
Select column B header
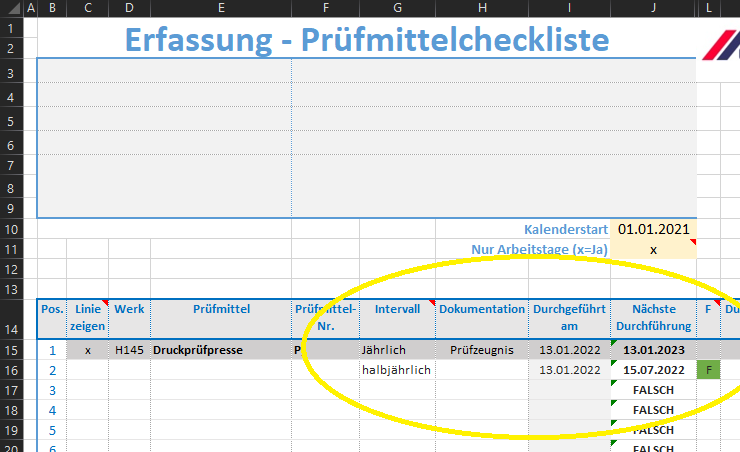coord(52,8)
